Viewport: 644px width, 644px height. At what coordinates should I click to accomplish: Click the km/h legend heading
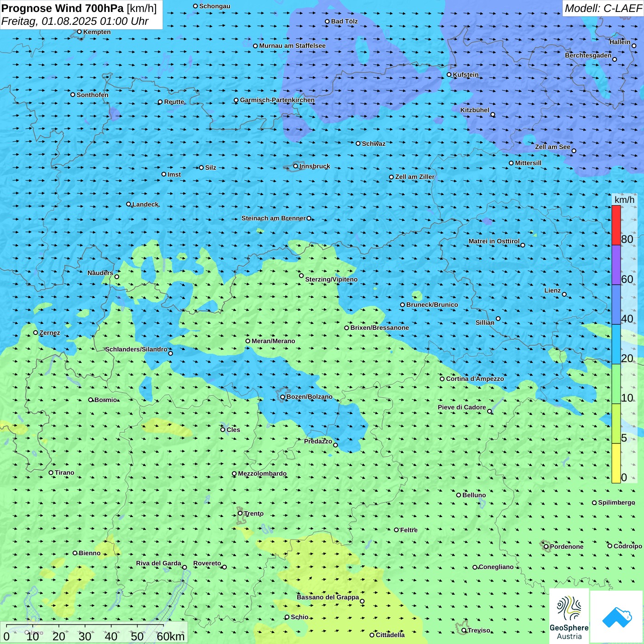coord(624,200)
